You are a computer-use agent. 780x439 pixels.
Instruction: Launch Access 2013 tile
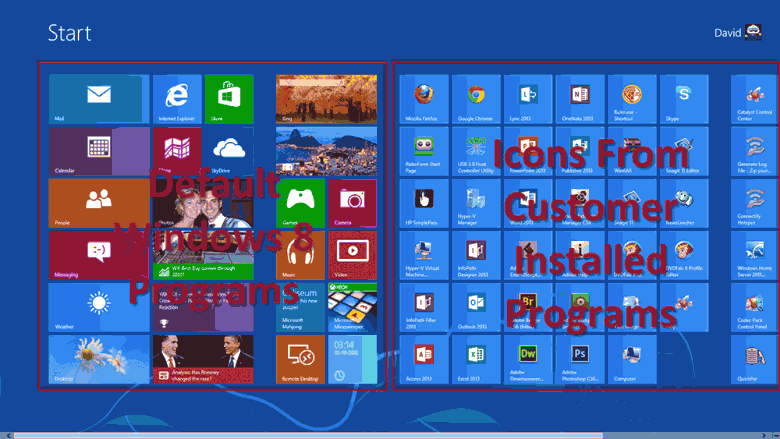[x=424, y=359]
